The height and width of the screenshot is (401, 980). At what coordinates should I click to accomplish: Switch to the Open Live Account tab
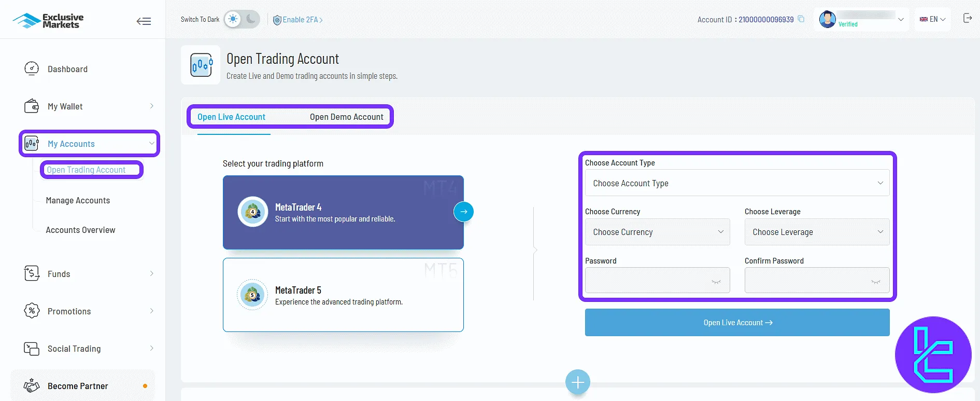point(231,117)
